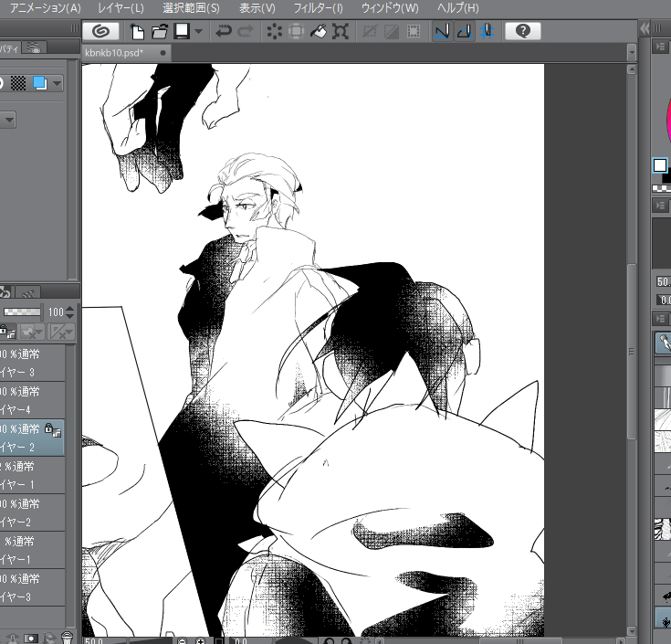Screen dimensions: 671x644
Task: Click the rotation angle field showing 0.0
Action: tap(241, 640)
